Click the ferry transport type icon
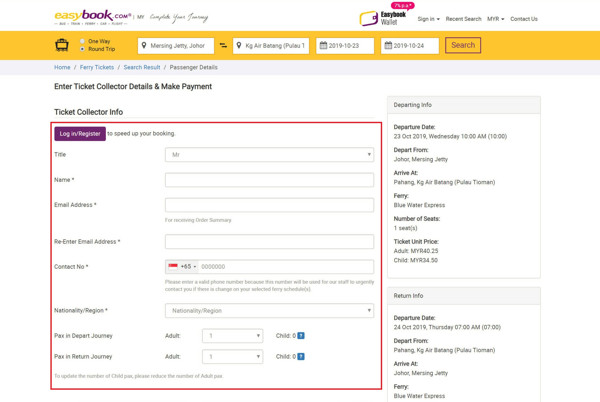The image size is (600, 402). pyautogui.click(x=63, y=45)
